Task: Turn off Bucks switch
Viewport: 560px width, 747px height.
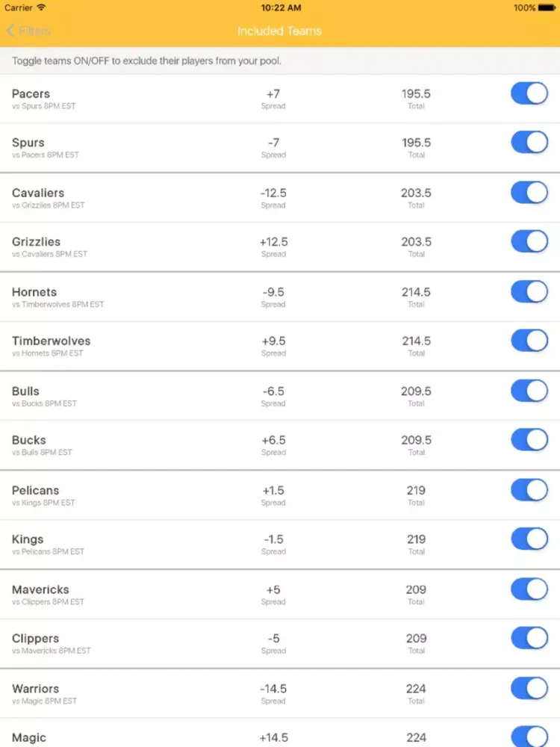Action: [x=529, y=440]
